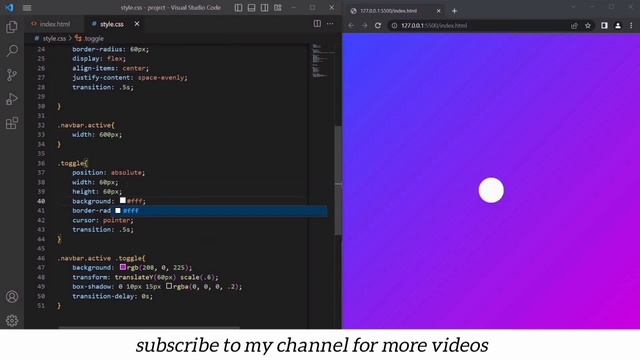The height and width of the screenshot is (360, 640).
Task: Click 'position: absolute;' code line
Action: tap(108, 173)
